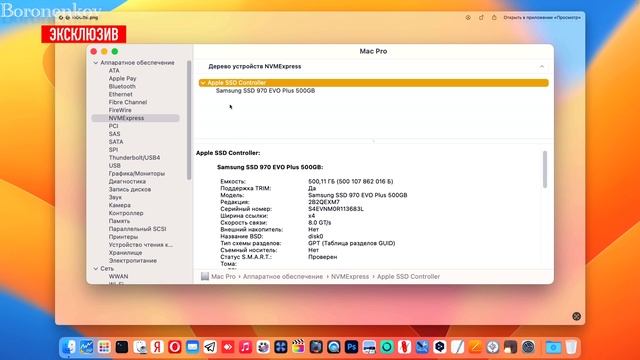Viewport: 640px width, 360px height.
Task: Click 'Apple SSD Controller' in the path bar
Action: point(408,276)
